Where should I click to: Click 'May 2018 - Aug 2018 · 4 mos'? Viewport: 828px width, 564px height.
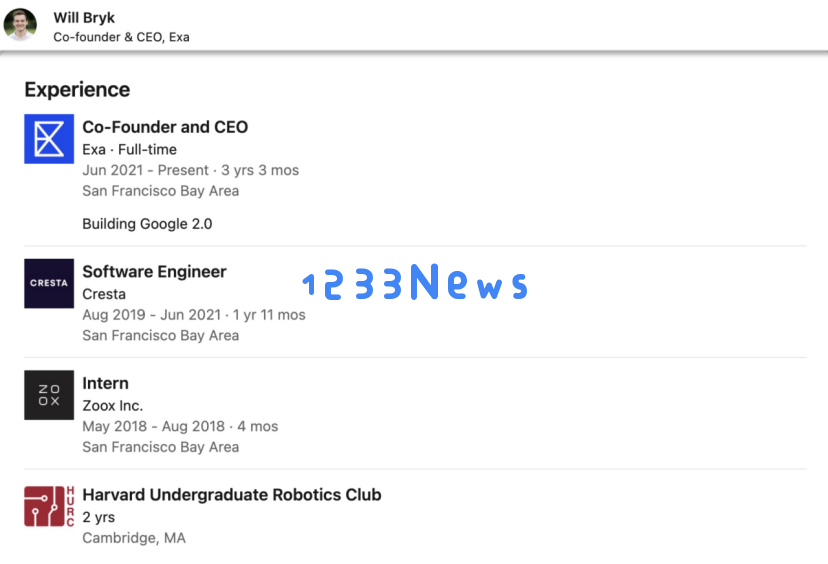click(180, 426)
